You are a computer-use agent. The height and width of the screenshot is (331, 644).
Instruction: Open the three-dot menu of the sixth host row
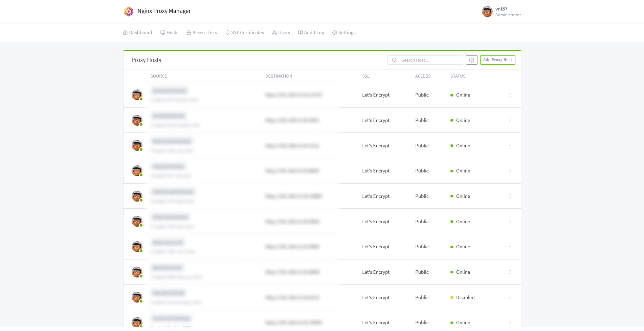(510, 222)
